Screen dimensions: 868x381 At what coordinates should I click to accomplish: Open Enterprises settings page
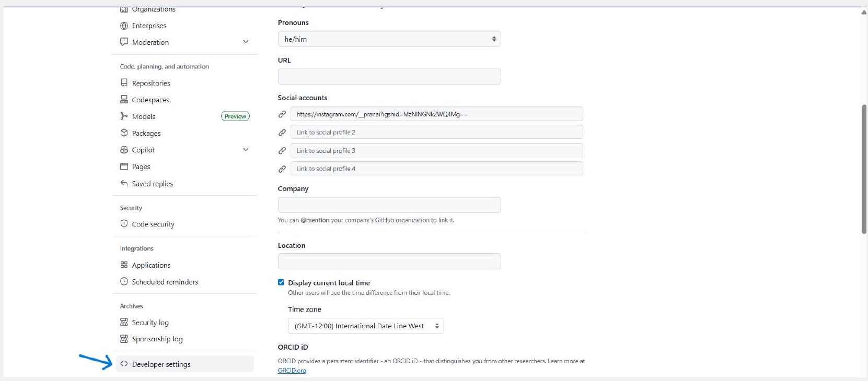pyautogui.click(x=149, y=26)
